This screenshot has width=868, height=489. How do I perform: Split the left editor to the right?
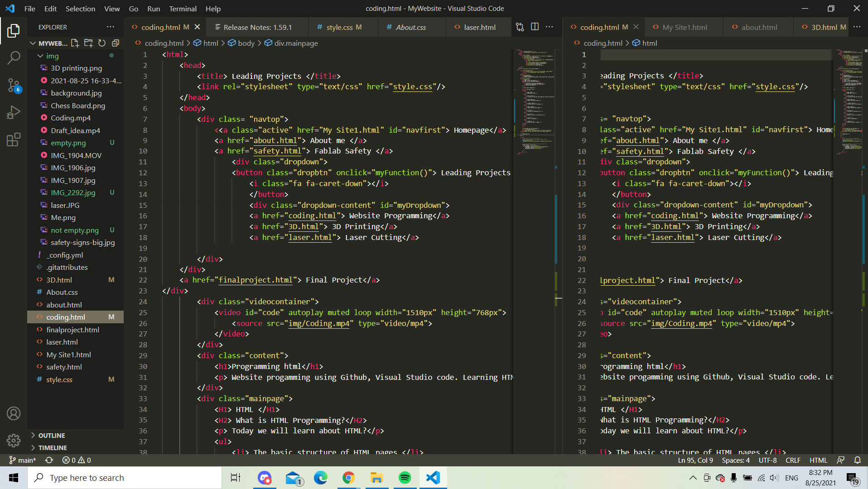535,27
